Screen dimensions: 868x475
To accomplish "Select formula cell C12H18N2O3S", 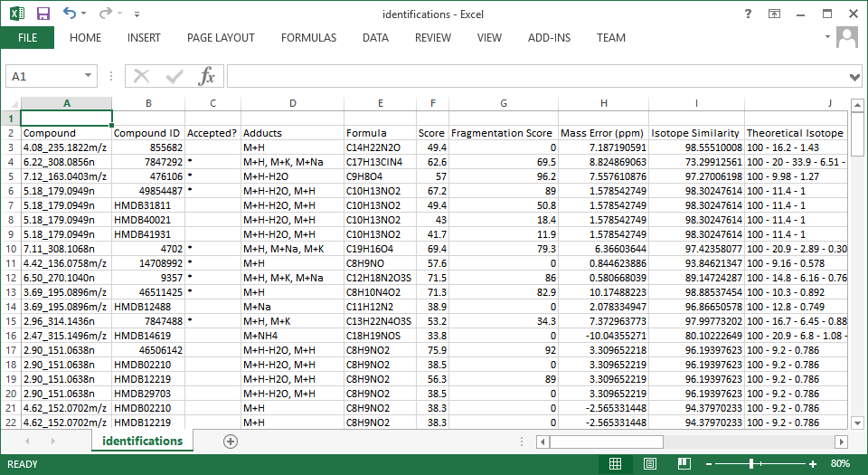I will point(380,278).
